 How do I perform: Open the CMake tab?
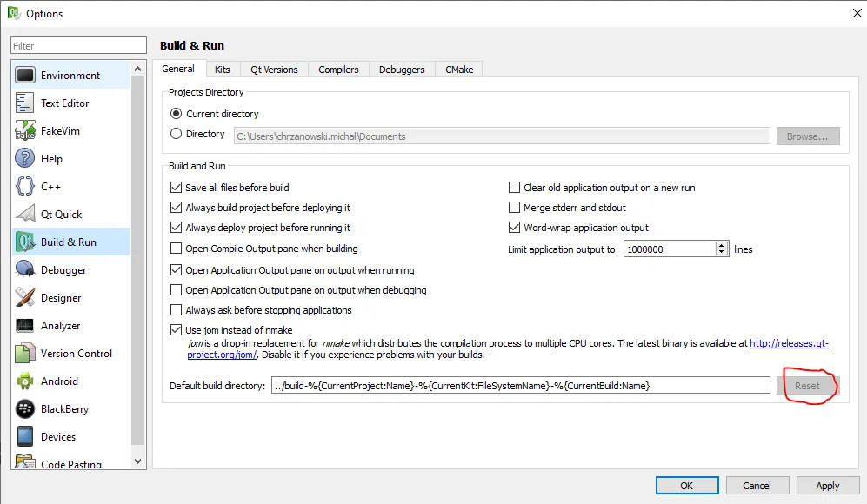pos(459,70)
